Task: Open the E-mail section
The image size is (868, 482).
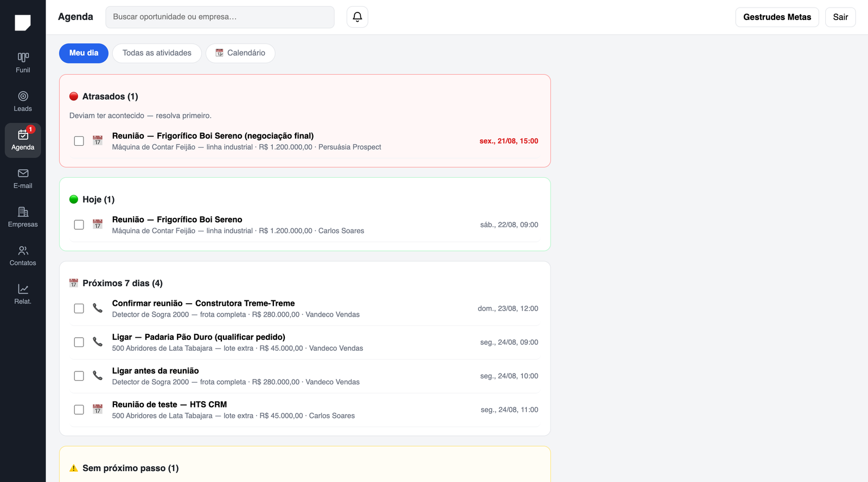Action: [x=23, y=179]
